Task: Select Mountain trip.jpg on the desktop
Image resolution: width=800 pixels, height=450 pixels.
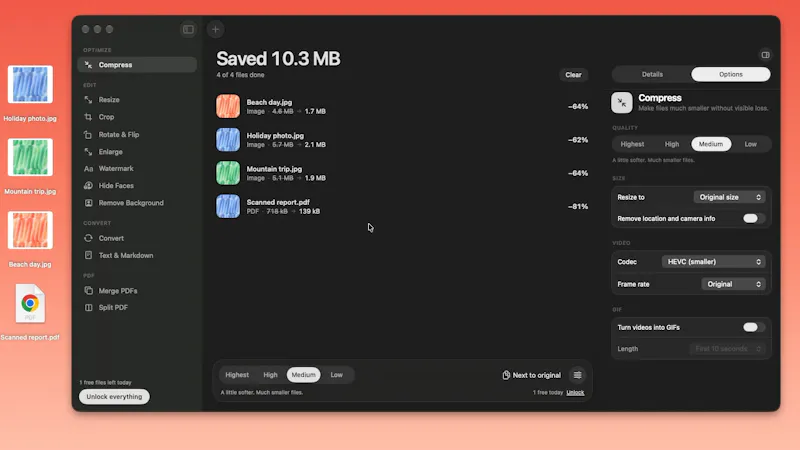Action: (x=30, y=167)
